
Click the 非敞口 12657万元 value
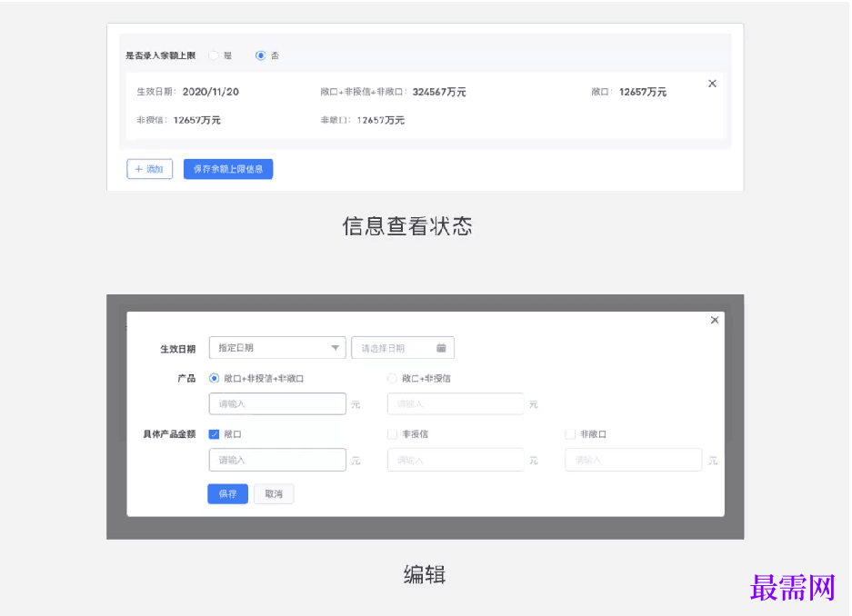coord(380,120)
